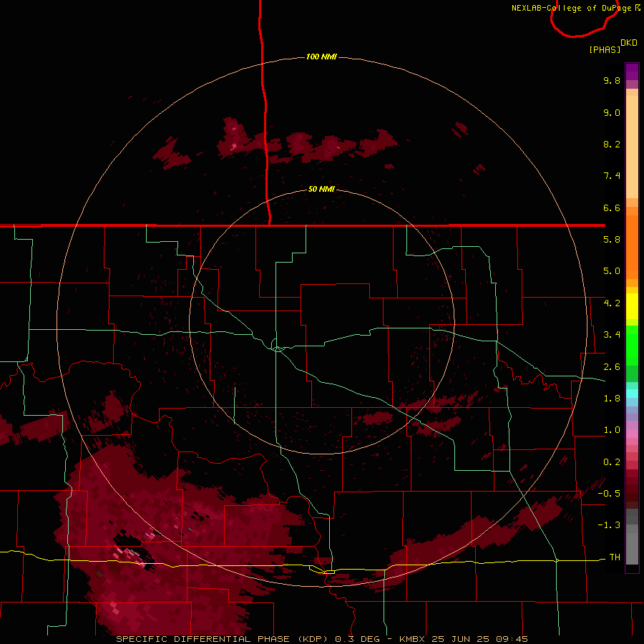
Task: Click the product title caption at bottom
Action: click(x=322, y=639)
